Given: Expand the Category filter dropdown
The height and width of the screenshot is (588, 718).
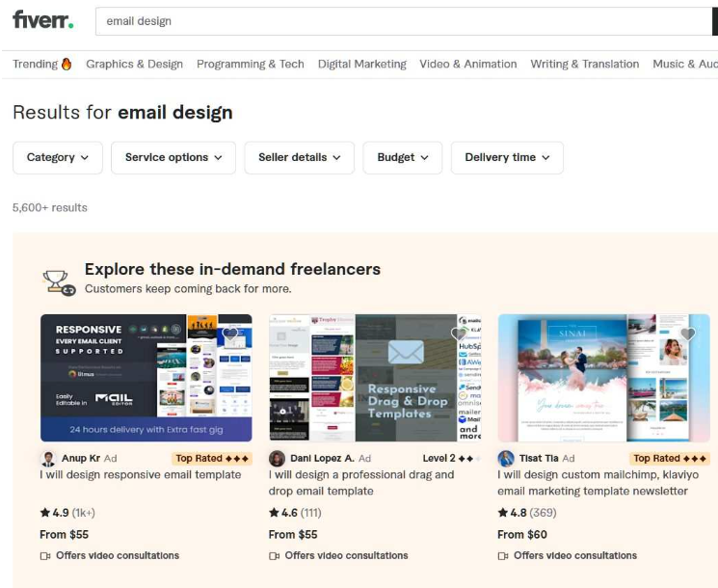Looking at the screenshot, I should 58,157.
